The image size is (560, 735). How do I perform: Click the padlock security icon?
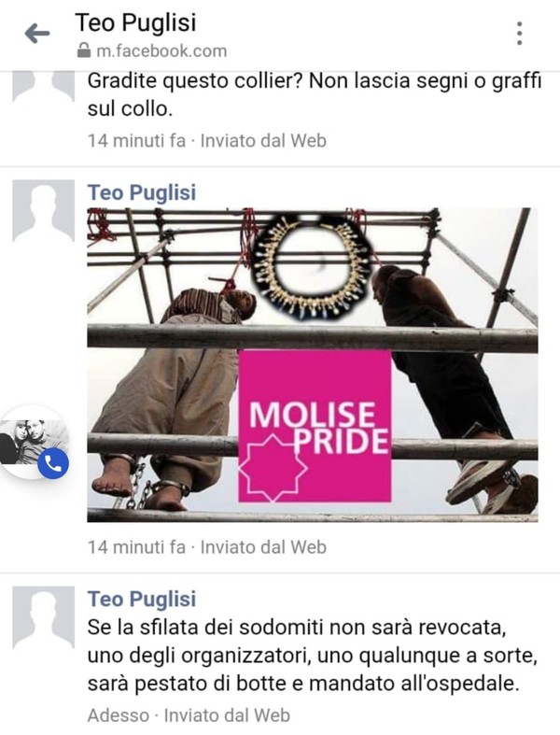[x=83, y=50]
